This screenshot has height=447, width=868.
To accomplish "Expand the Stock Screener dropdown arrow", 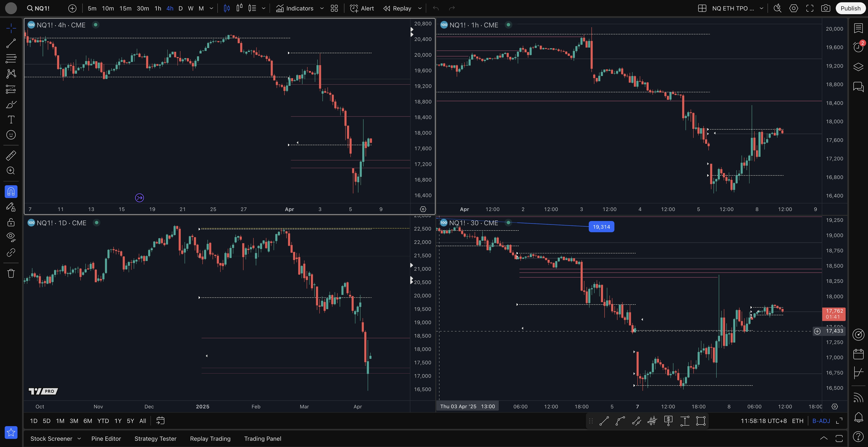I will tap(79, 439).
